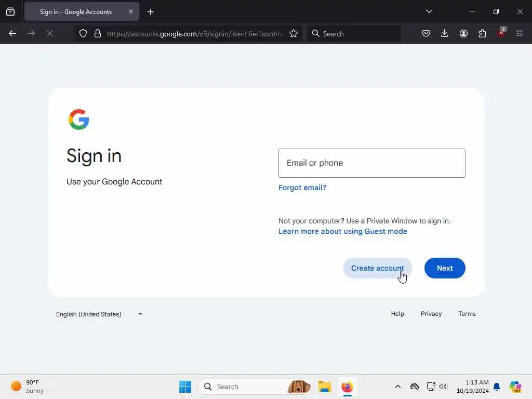Close the Sign in - Google Accounts tab
Screen dimensions: 532x399
click(131, 12)
